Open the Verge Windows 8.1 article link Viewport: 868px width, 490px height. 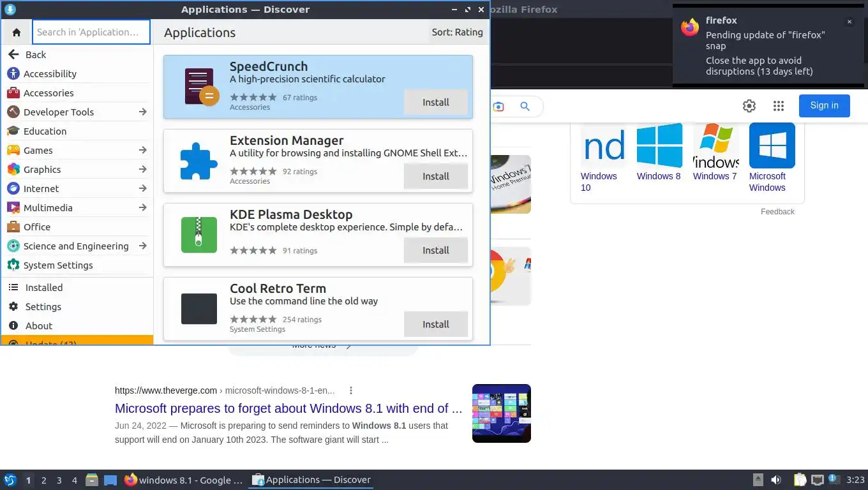pyautogui.click(x=288, y=408)
